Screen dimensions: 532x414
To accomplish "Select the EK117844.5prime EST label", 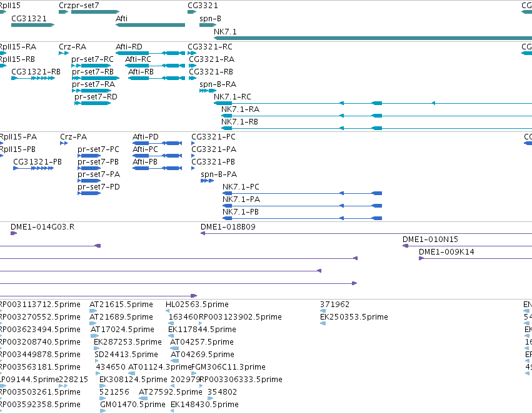I will click(x=202, y=330).
